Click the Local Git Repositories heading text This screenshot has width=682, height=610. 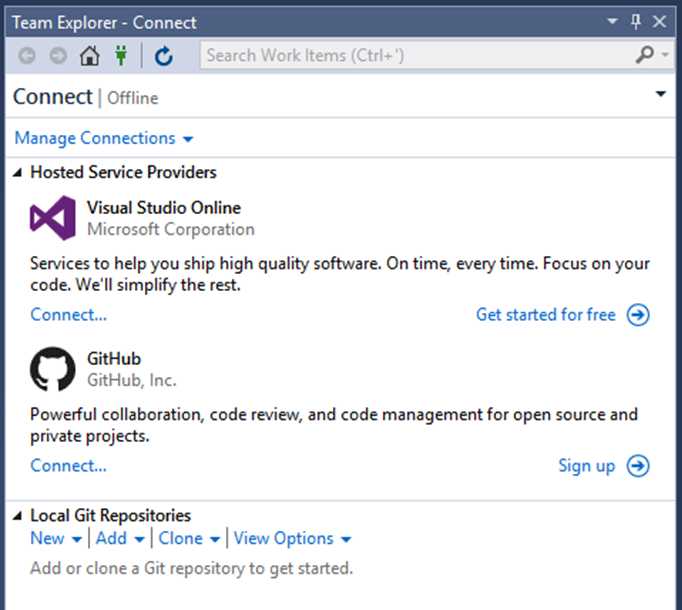110,516
